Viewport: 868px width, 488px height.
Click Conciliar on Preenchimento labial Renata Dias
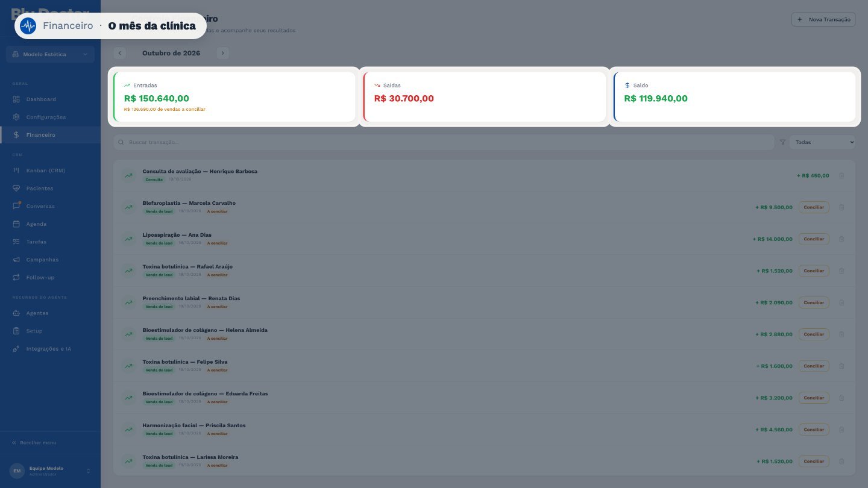tap(814, 303)
